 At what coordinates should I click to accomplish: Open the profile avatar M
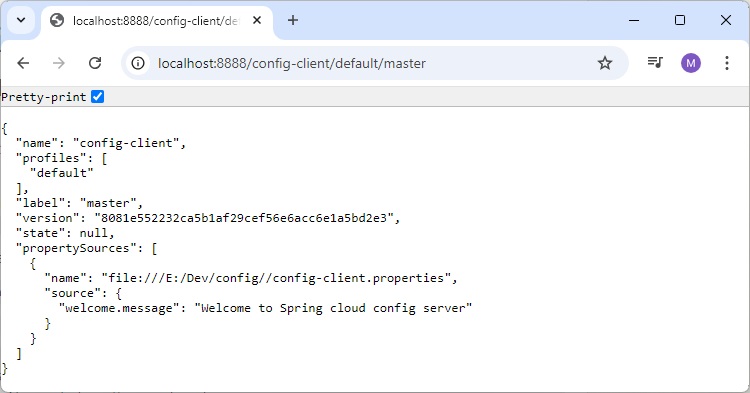[x=691, y=63]
